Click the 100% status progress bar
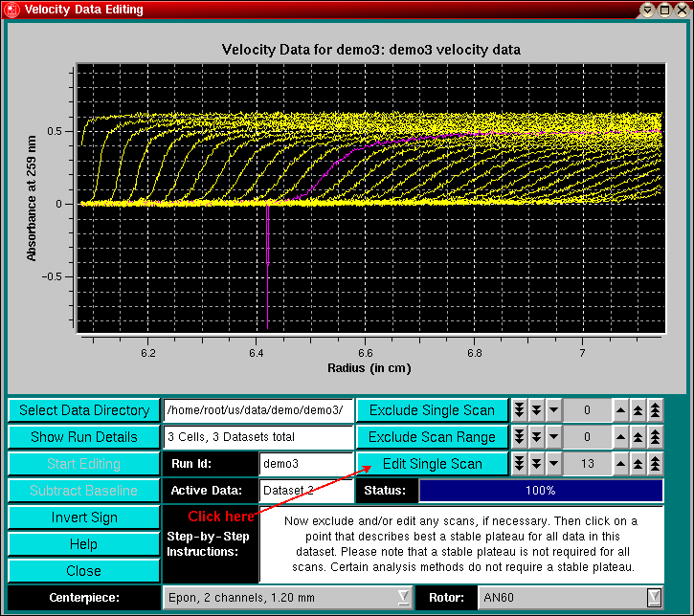 541,491
